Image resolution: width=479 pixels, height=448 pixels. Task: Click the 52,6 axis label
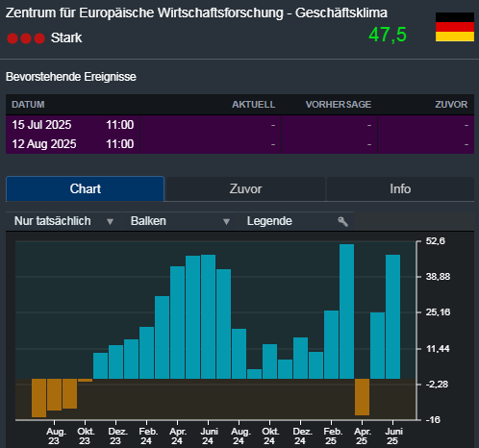point(436,241)
